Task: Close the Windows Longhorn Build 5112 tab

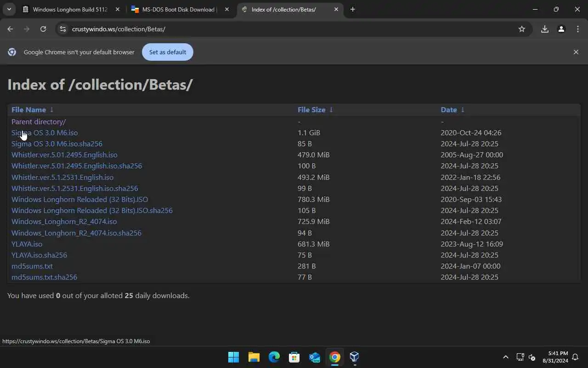Action: 118,9
